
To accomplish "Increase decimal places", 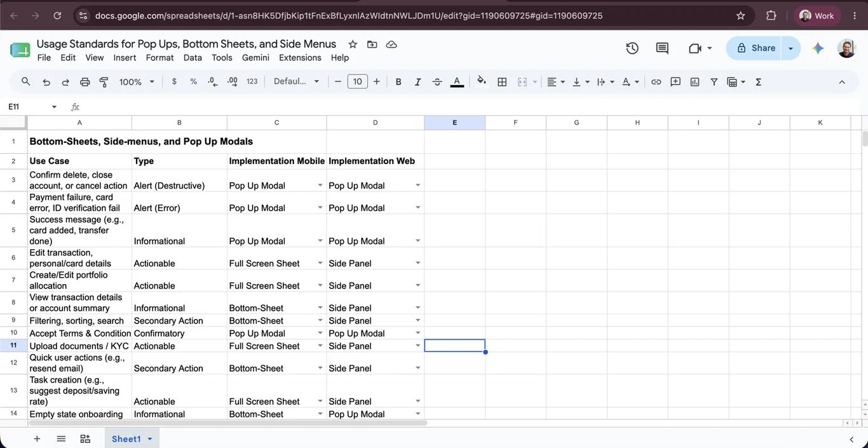I will click(233, 81).
